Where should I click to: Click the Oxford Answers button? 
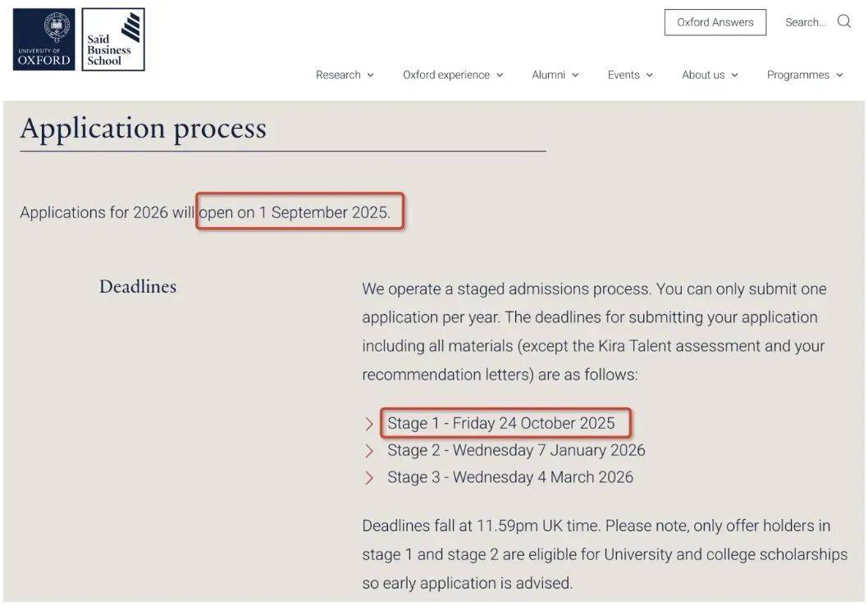click(x=715, y=22)
